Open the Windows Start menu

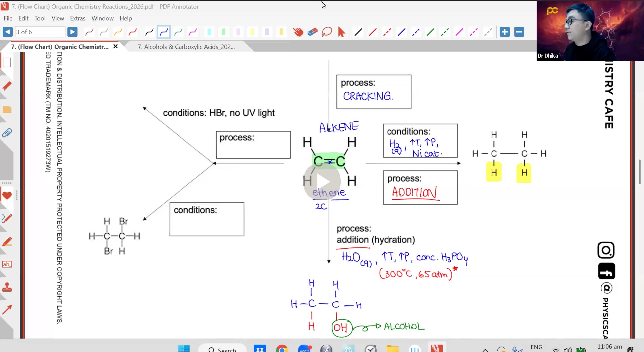click(184, 348)
